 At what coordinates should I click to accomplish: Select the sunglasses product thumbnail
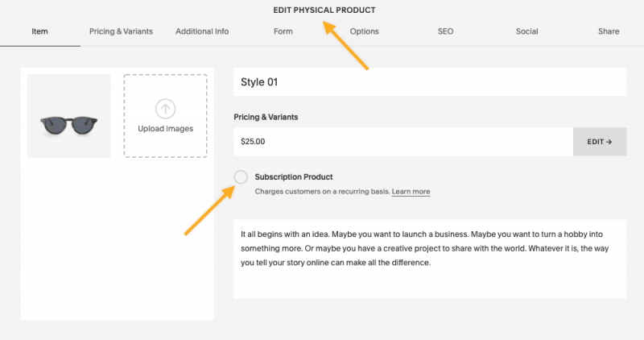point(69,116)
